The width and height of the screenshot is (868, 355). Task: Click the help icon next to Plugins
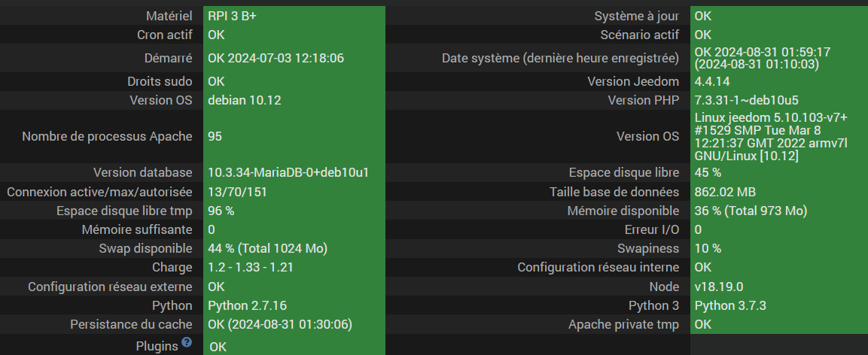click(187, 343)
